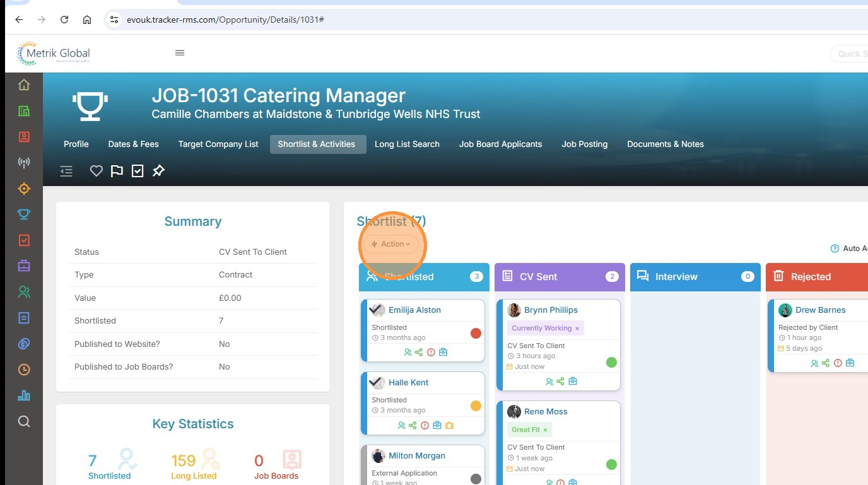Open the blue coin icon in the sidebar

click(24, 344)
